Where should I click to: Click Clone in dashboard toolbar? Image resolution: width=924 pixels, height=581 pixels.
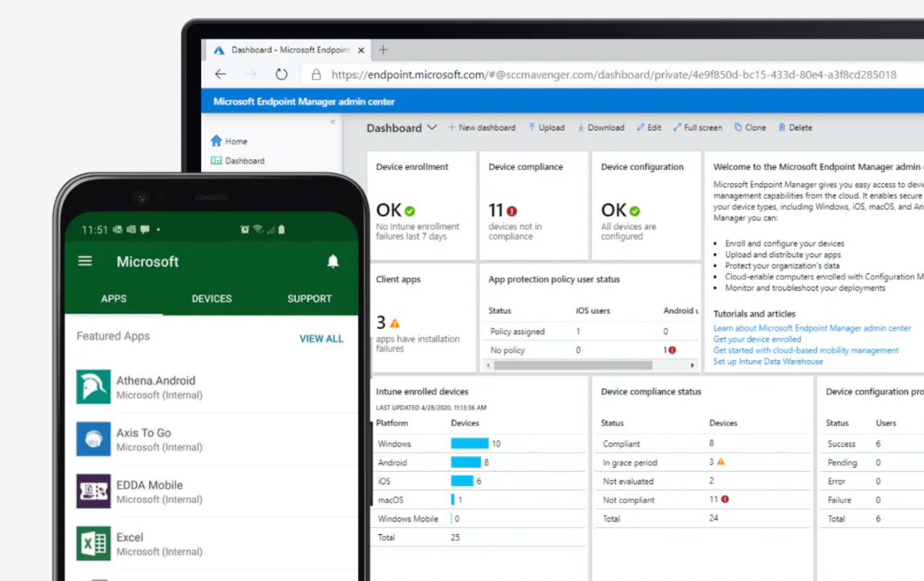750,128
